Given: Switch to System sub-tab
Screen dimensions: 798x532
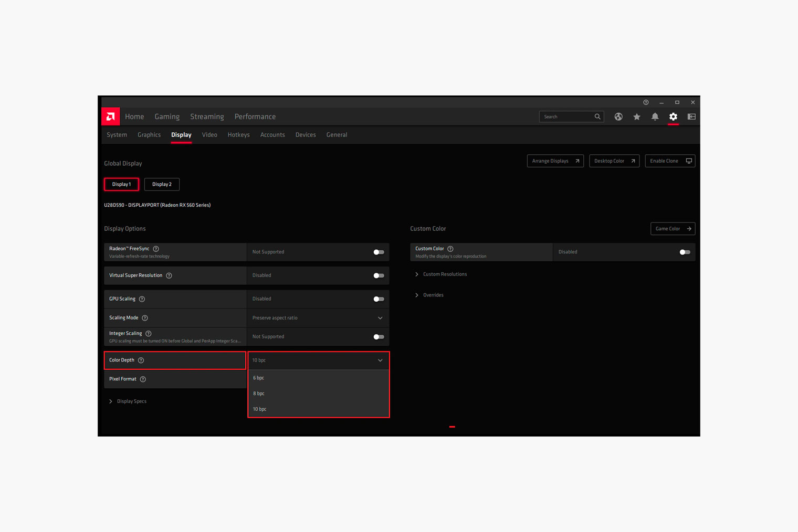Looking at the screenshot, I should (117, 135).
